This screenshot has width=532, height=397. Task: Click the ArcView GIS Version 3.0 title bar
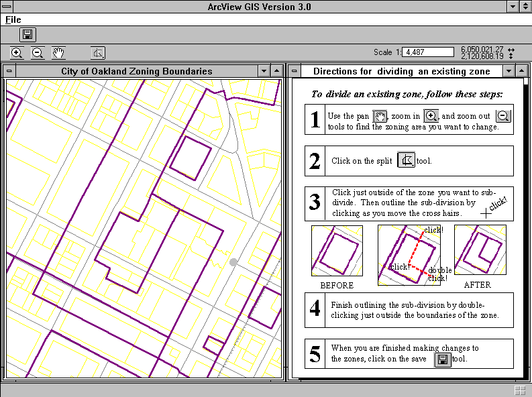260,7
